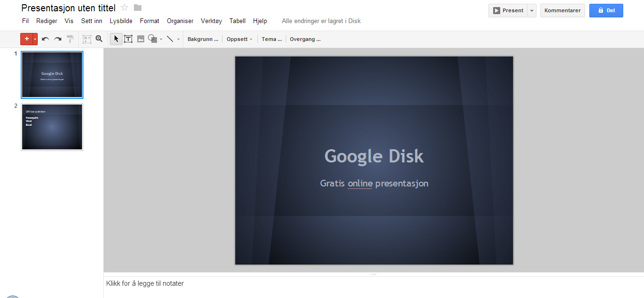Rename the title Presentasjon uten tittel
The image size is (644, 298).
pos(68,8)
